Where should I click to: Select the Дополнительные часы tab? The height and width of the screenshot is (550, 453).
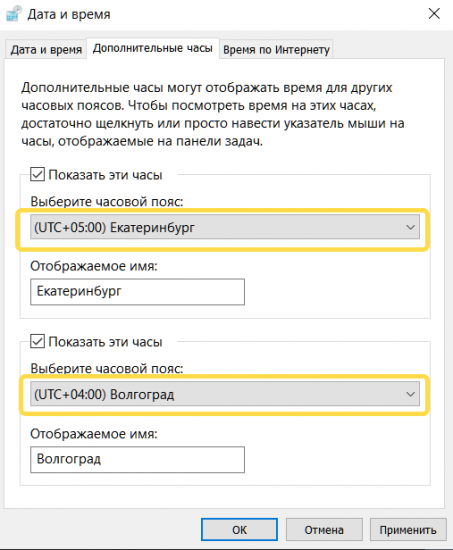click(153, 48)
